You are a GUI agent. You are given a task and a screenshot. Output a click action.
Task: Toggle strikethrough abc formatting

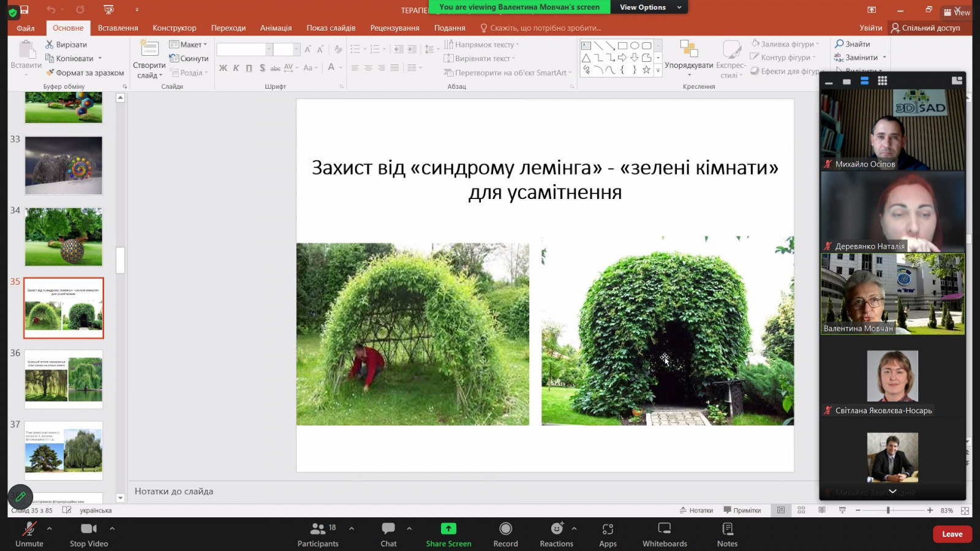tap(276, 68)
